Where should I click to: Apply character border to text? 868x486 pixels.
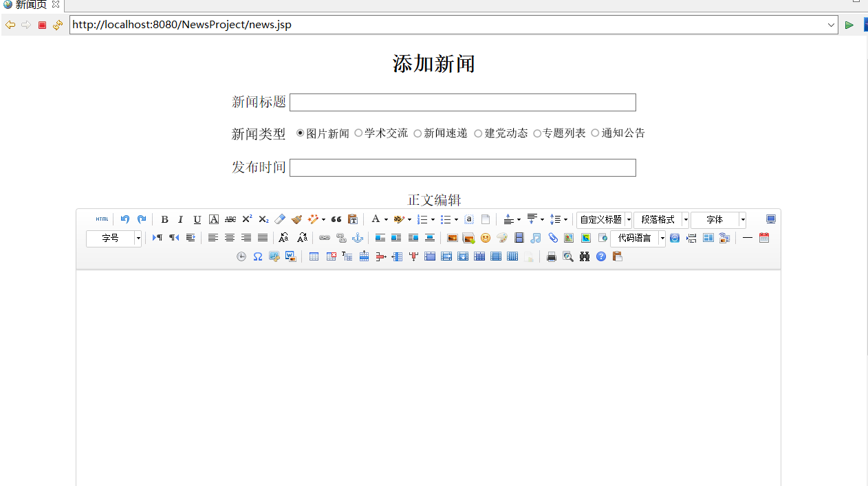214,219
